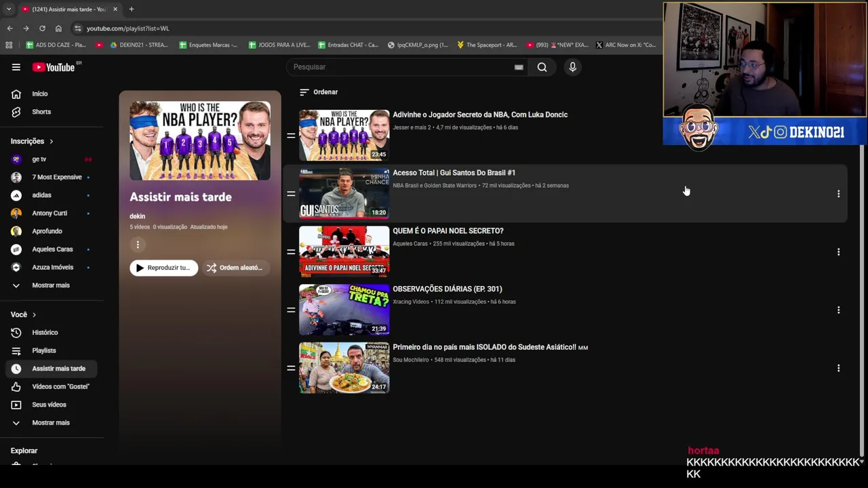
Task: Open Seus vídeos in the sidebar
Action: 49,405
